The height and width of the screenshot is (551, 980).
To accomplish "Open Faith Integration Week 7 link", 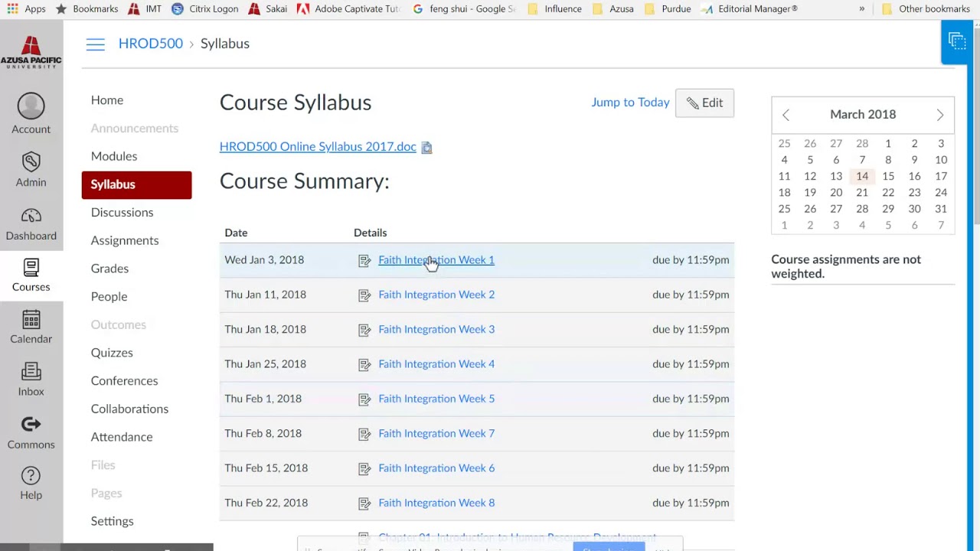I will pyautogui.click(x=436, y=433).
